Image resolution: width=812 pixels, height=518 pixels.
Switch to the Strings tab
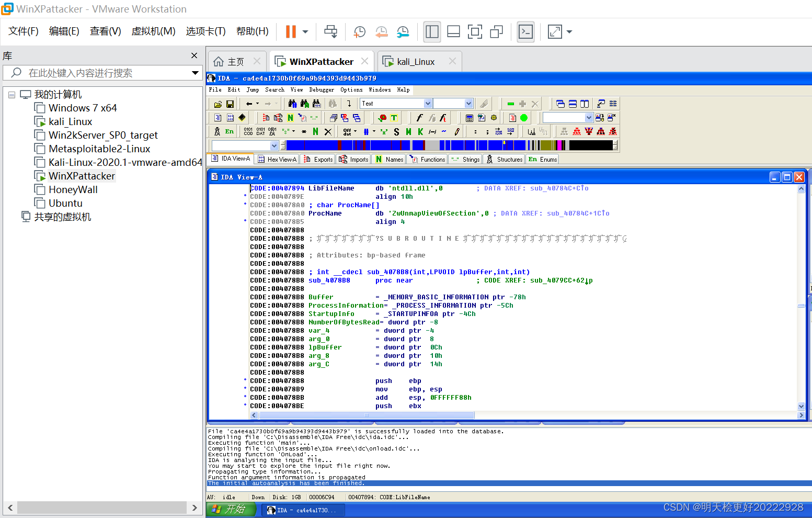point(465,159)
